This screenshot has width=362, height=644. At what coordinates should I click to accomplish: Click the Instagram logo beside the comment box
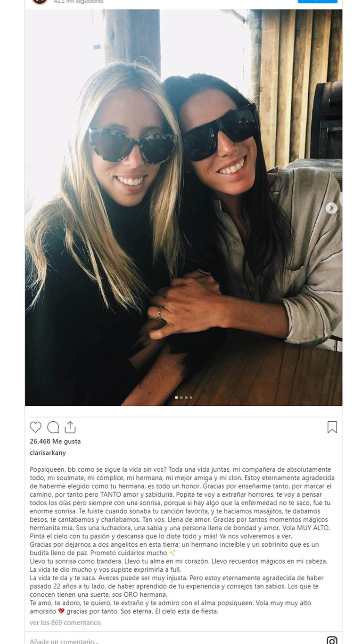click(332, 640)
